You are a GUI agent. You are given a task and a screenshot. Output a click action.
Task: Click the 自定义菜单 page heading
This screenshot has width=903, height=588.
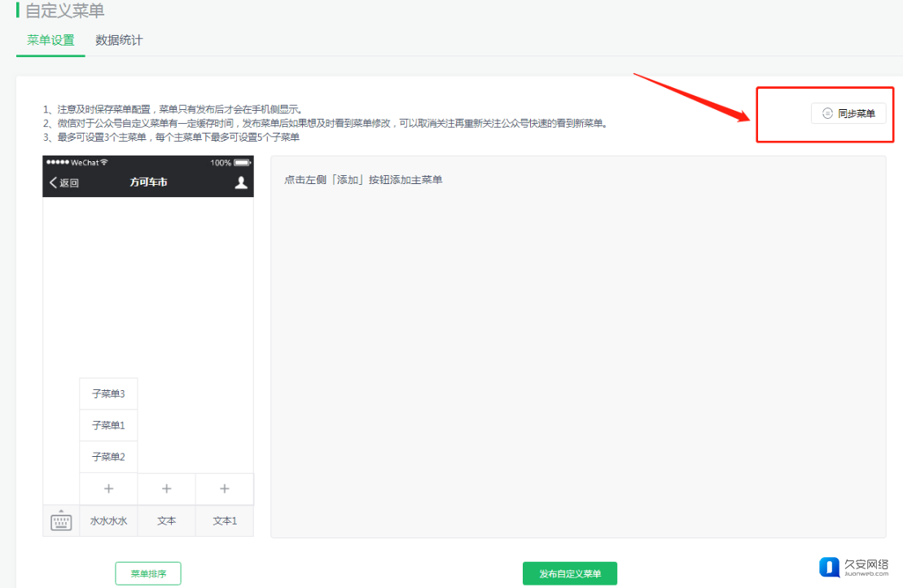pyautogui.click(x=65, y=11)
